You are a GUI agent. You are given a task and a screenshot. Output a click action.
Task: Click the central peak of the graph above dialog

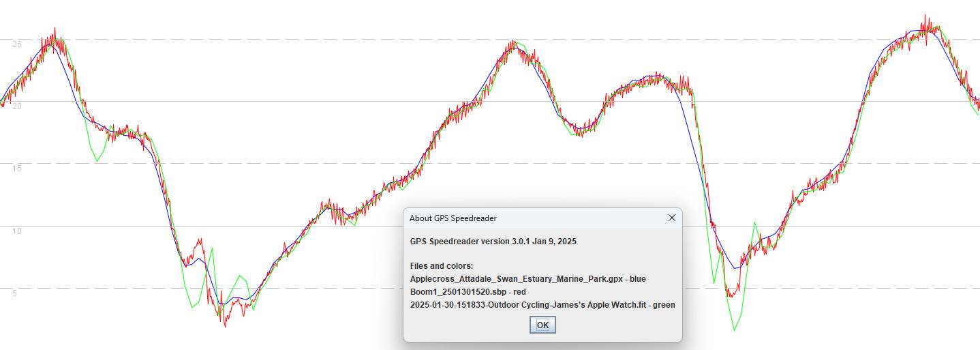(x=512, y=42)
